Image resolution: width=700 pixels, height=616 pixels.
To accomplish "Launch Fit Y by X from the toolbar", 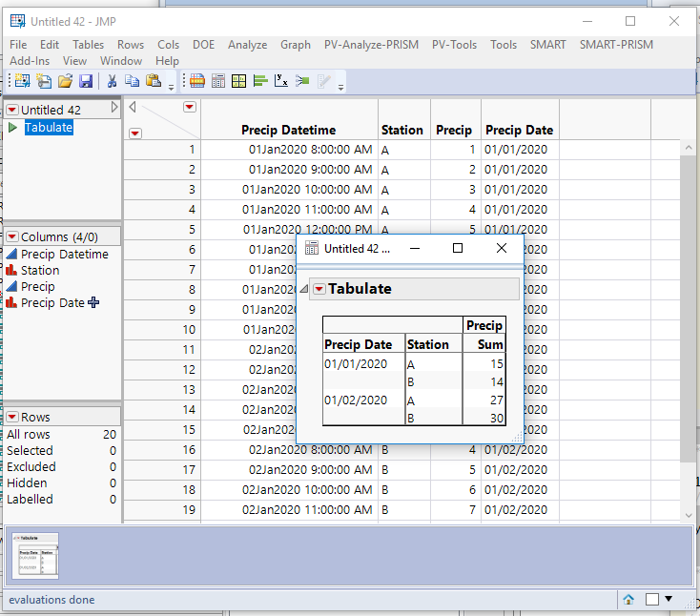I will click(x=281, y=81).
